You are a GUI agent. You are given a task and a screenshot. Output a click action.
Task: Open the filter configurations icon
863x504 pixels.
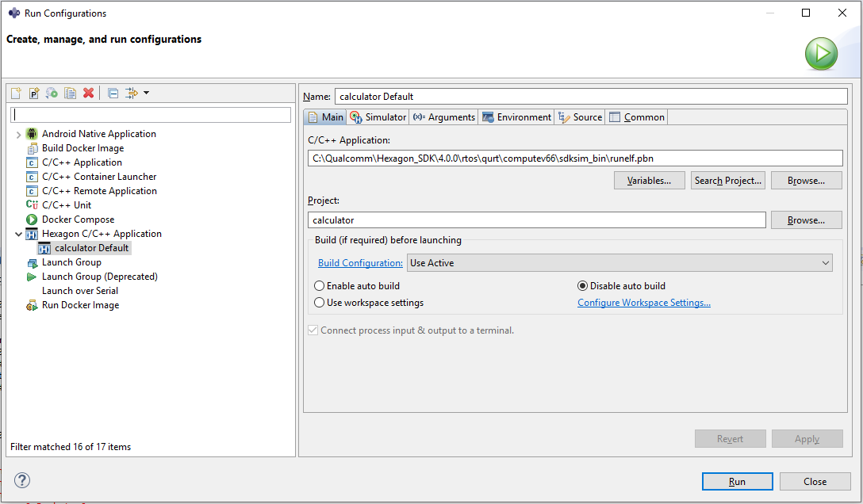(x=132, y=93)
